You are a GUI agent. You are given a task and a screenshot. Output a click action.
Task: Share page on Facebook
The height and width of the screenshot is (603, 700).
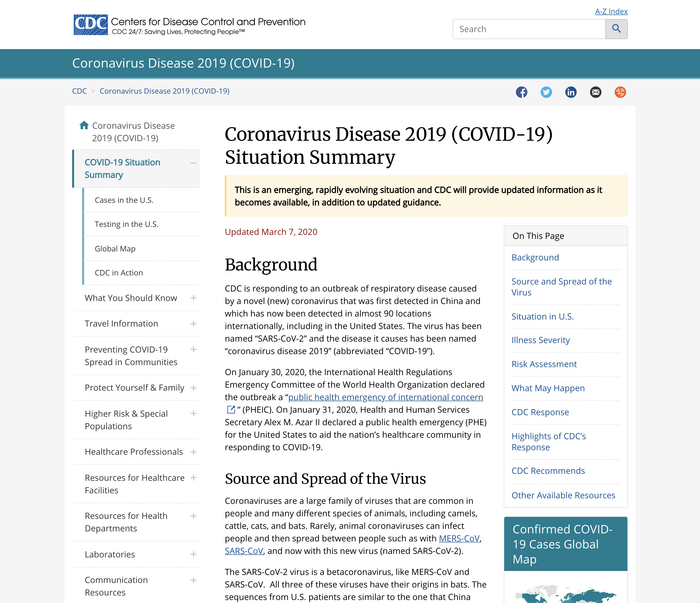tap(521, 92)
